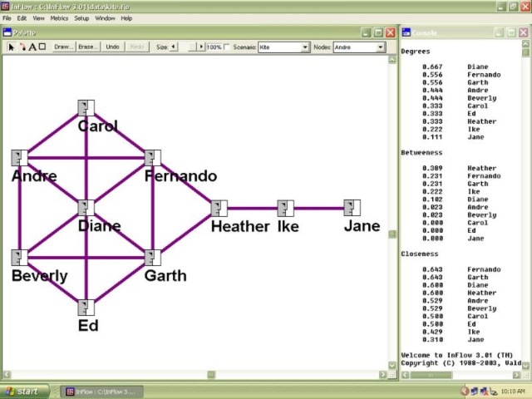Click the Degrees heading in Console
Screen dimensions: 532x399
coord(416,52)
